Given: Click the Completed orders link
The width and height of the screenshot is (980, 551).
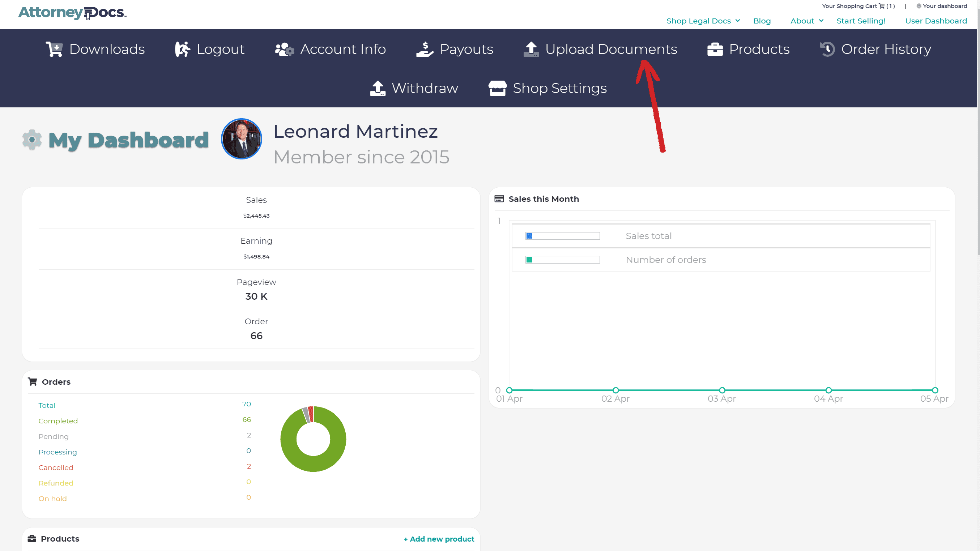Looking at the screenshot, I should point(58,421).
